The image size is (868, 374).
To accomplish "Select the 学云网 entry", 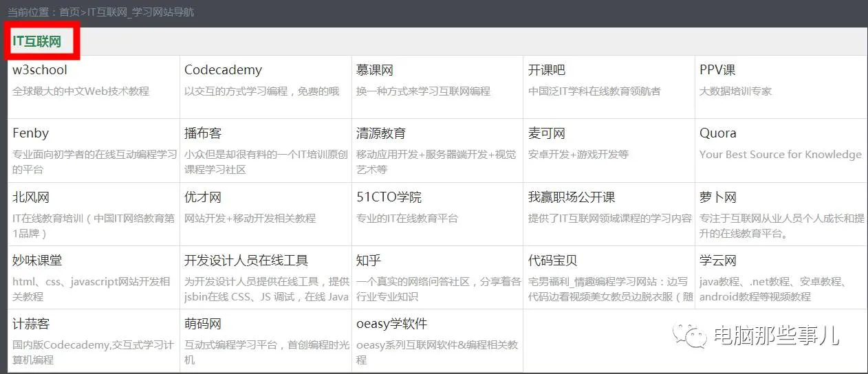I will click(x=718, y=260).
